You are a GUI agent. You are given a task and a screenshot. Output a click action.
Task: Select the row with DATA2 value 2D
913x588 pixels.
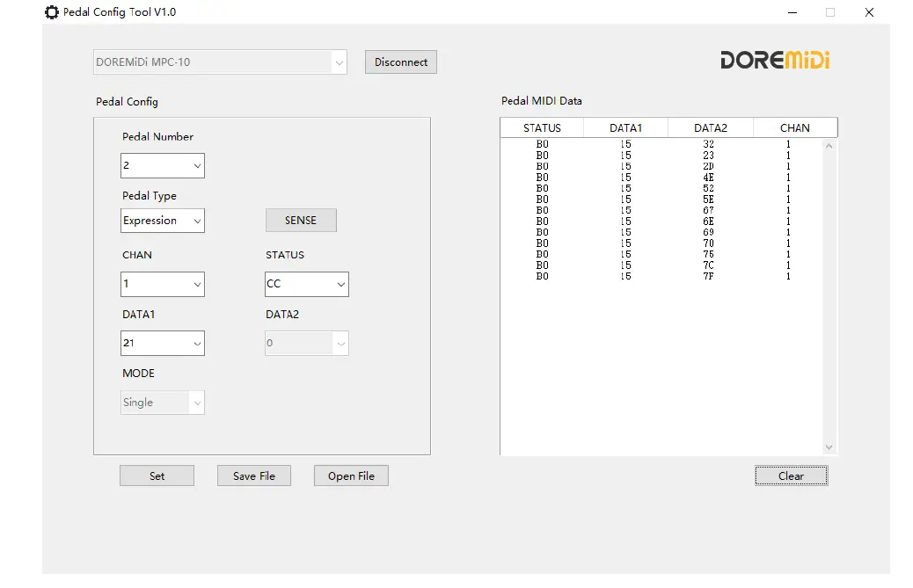tap(661, 166)
